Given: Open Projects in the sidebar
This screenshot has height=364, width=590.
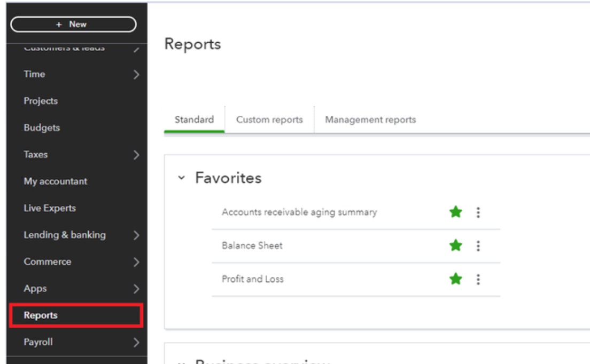Looking at the screenshot, I should (41, 101).
